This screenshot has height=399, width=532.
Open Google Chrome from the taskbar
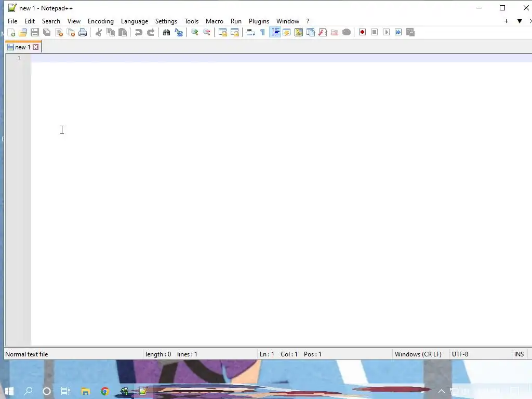pos(105,391)
